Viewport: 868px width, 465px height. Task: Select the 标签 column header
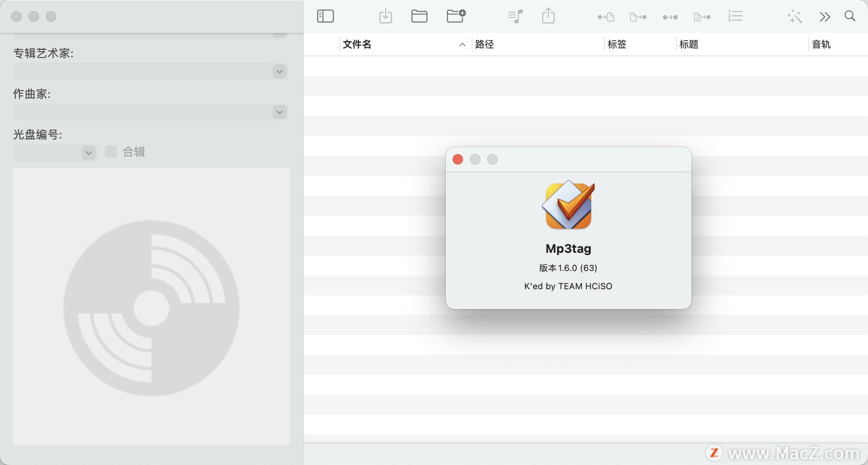617,44
